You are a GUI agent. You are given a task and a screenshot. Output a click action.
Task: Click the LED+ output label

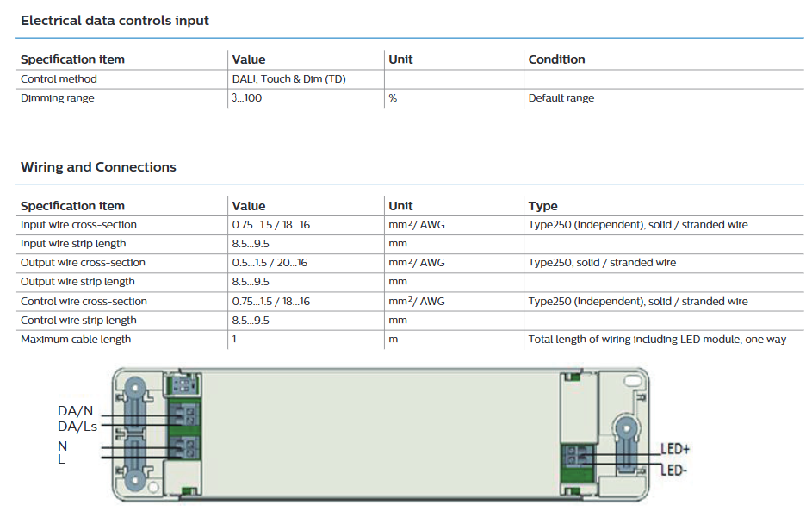[675, 449]
